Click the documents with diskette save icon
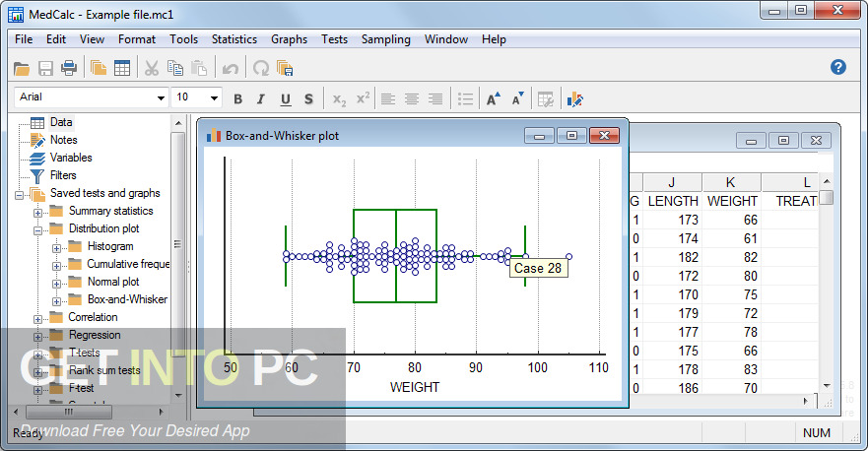868x451 pixels. click(x=285, y=68)
